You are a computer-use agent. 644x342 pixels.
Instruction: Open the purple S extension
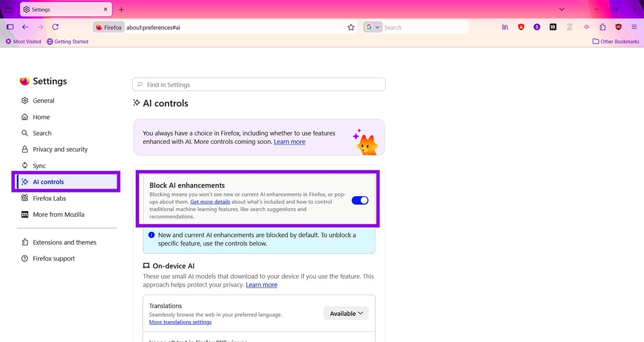pos(537,27)
